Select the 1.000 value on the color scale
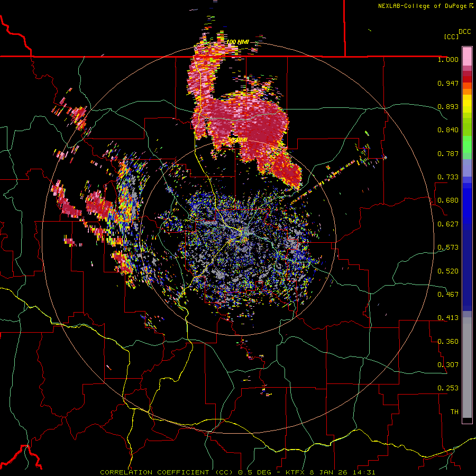 [448, 59]
